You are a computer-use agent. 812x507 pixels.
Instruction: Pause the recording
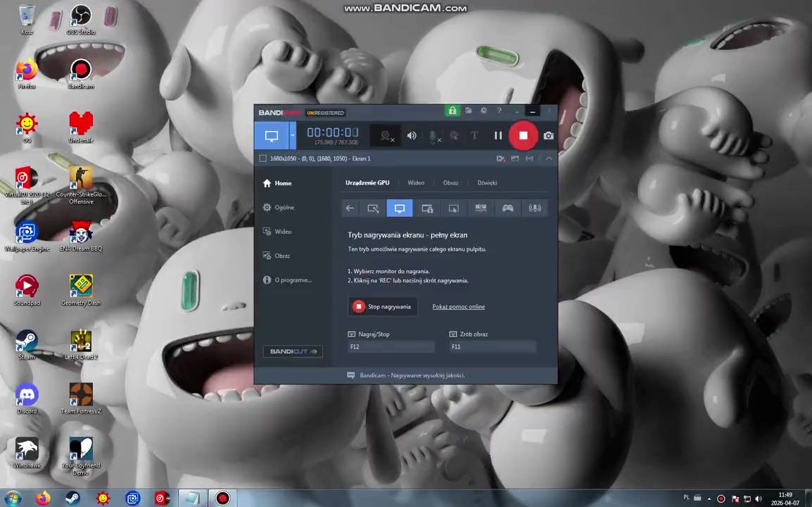[x=498, y=136]
